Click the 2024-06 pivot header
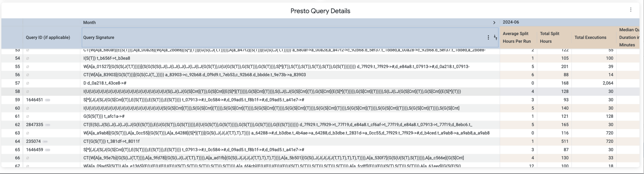 click(x=511, y=22)
